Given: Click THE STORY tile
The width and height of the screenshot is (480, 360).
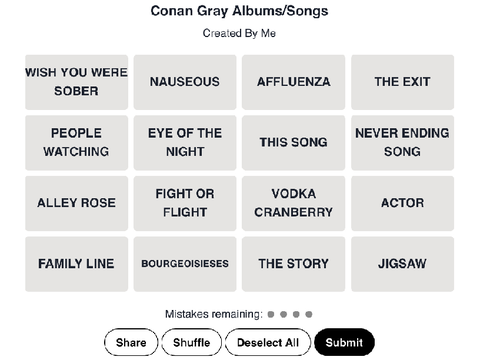Looking at the screenshot, I should click(293, 264).
